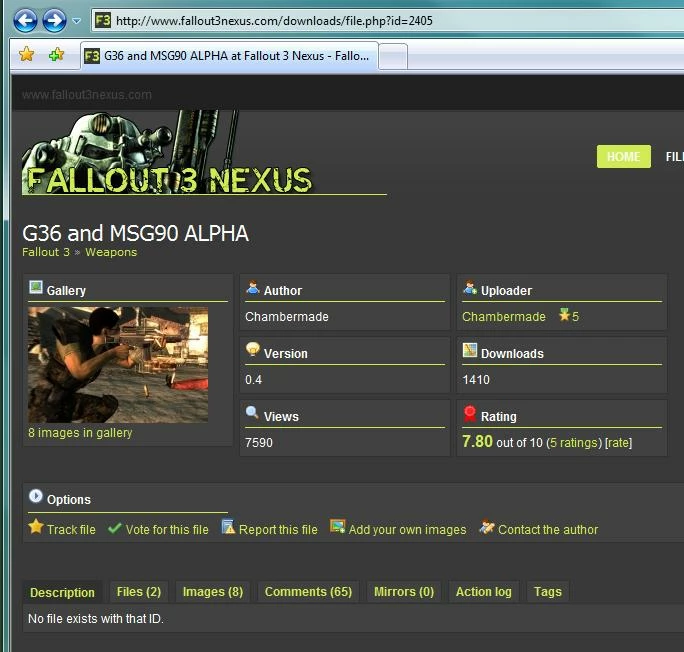Click the browser Forward arrow button
This screenshot has width=684, height=652.
54,20
